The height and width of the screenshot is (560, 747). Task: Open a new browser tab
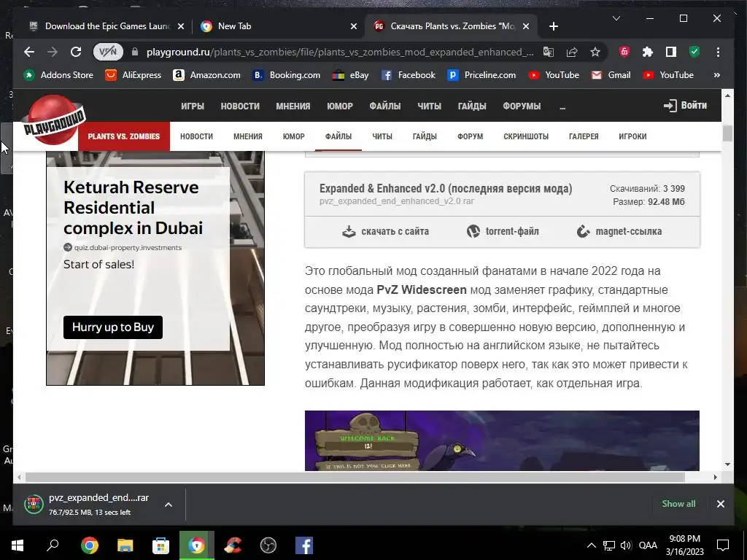[x=553, y=26]
